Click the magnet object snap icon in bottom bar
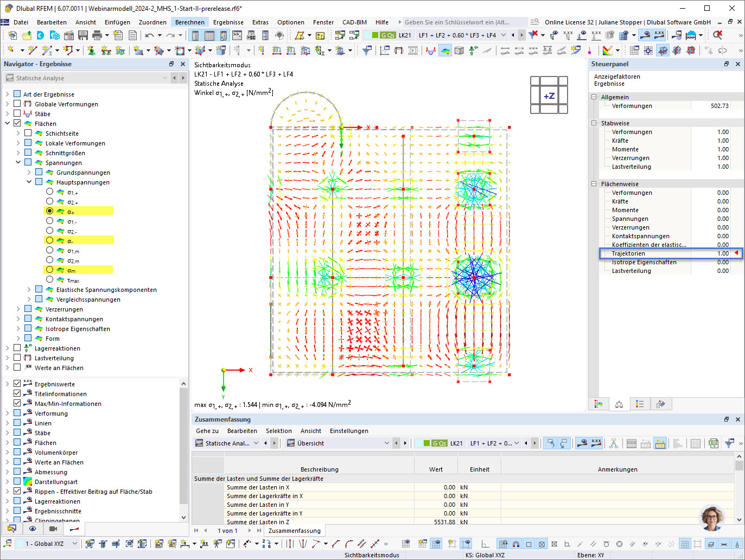This screenshot has width=745, height=560. tap(515, 544)
